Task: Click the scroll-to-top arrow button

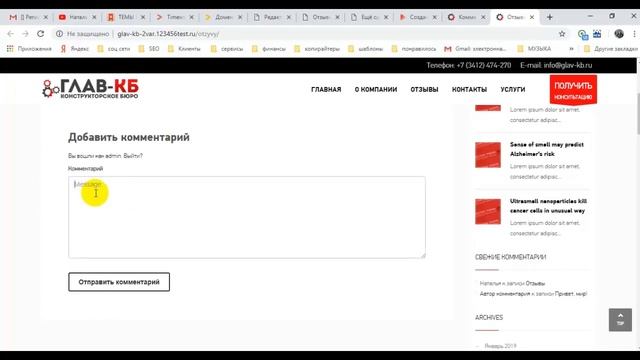Action: click(620, 320)
